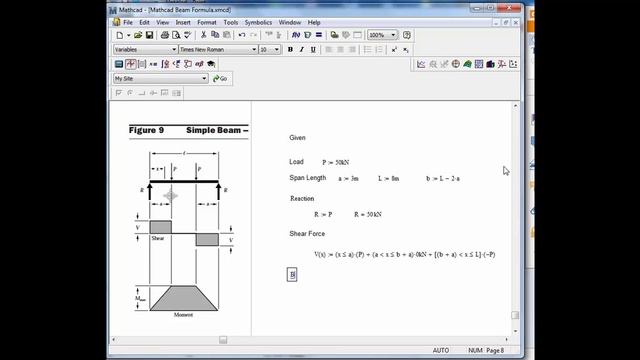This screenshot has width=640, height=360.
Task: Click the Insert Unit icon
Action: pos(307,36)
